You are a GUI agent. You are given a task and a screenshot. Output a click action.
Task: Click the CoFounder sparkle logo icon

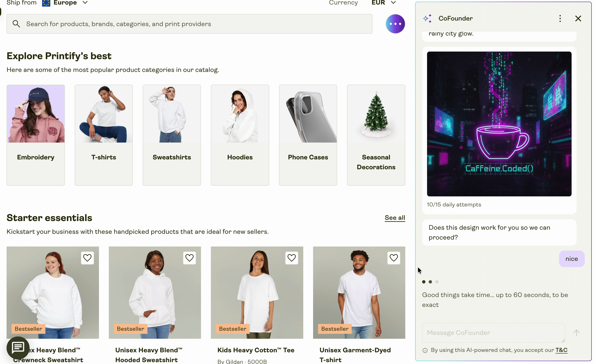point(427,19)
